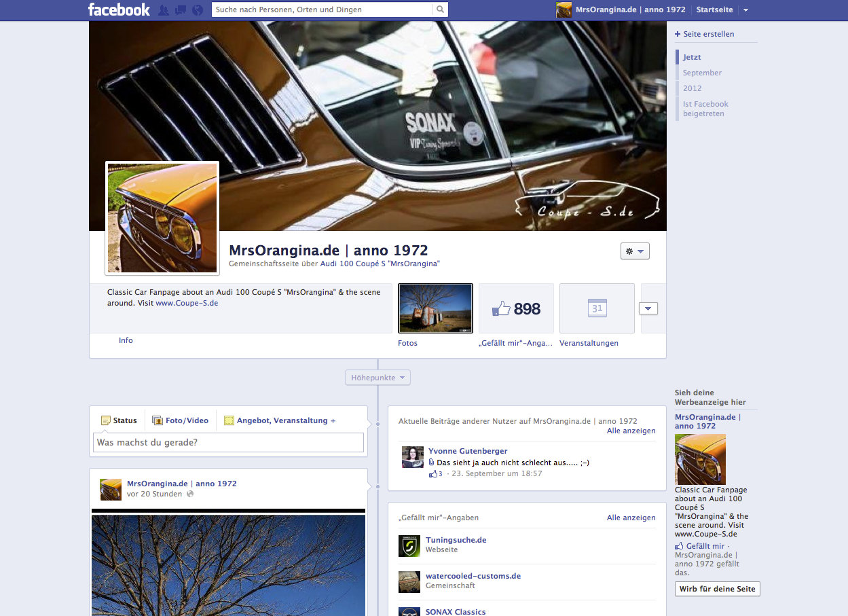Screen dimensions: 848x616
Task: Click the post author avatar beside 'vor 20 Stunden'
Action: pyautogui.click(x=111, y=489)
